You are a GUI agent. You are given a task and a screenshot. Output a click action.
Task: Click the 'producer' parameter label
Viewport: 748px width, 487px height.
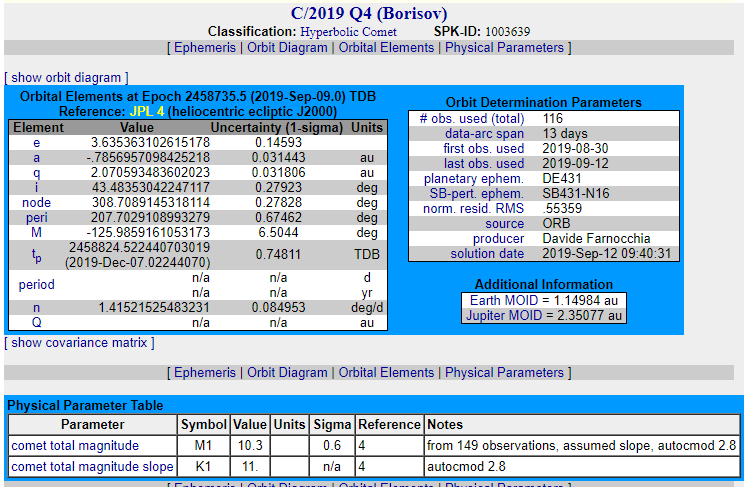coord(498,238)
